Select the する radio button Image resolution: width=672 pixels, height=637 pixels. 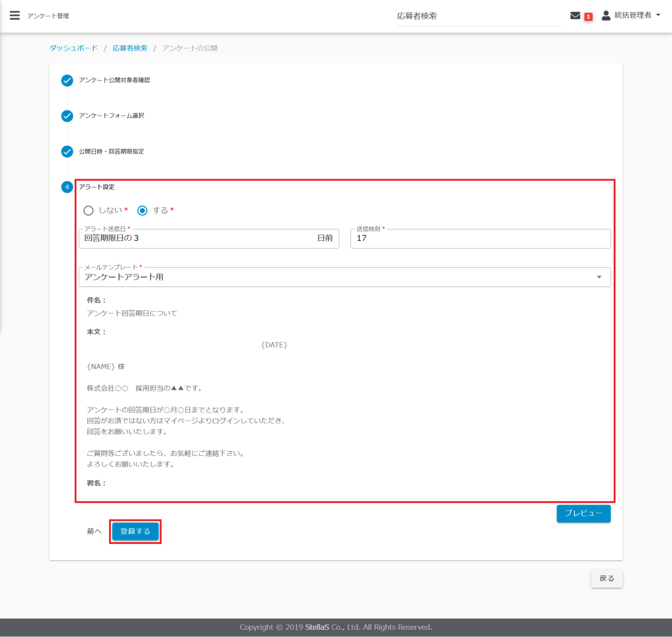[142, 211]
